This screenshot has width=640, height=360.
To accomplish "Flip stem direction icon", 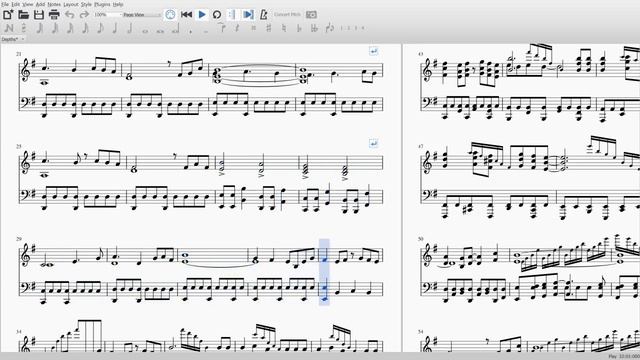I will point(329,28).
